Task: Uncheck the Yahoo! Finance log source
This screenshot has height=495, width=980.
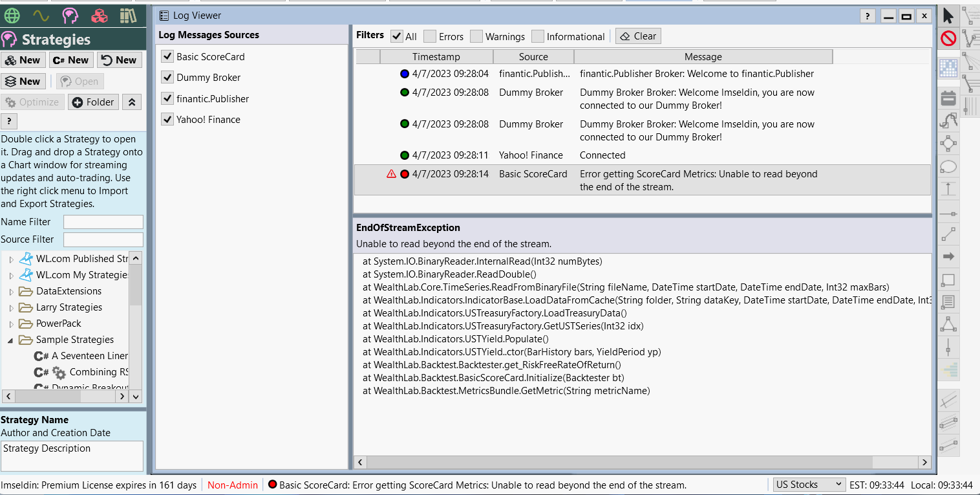Action: 167,120
